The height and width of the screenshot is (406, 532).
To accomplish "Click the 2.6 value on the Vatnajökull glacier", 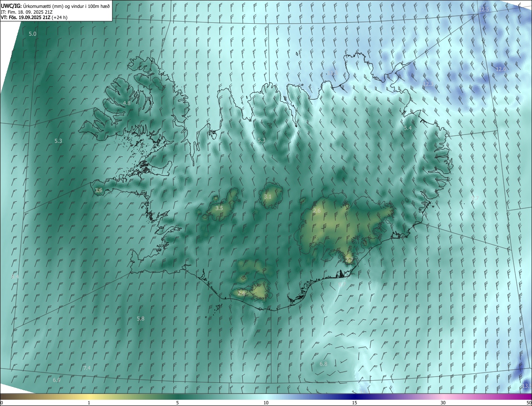I will (x=317, y=211).
